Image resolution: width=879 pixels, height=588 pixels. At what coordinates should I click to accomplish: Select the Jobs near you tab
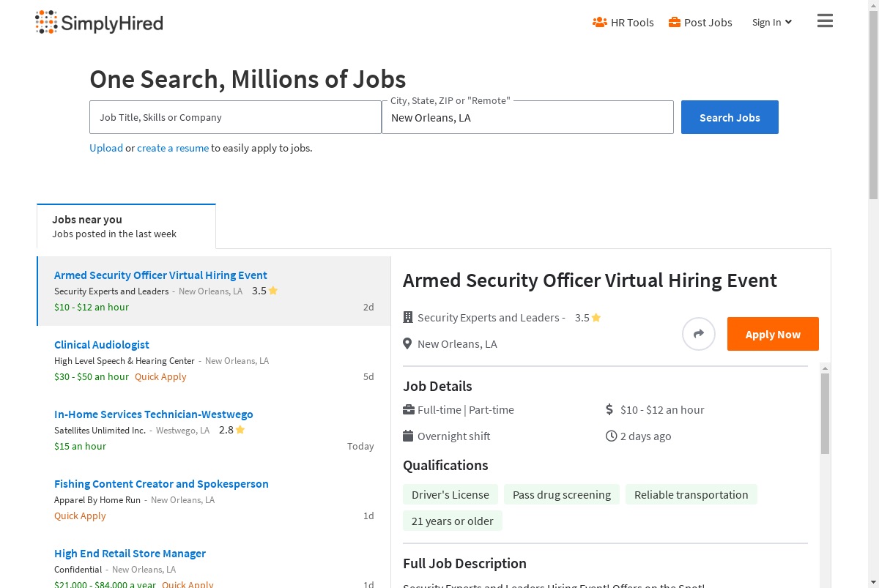pyautogui.click(x=126, y=226)
